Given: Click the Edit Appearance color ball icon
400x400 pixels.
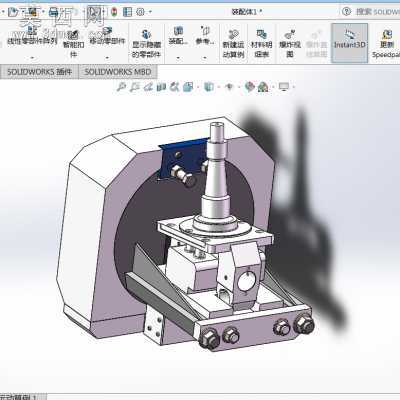Looking at the screenshot, I should 249,87.
